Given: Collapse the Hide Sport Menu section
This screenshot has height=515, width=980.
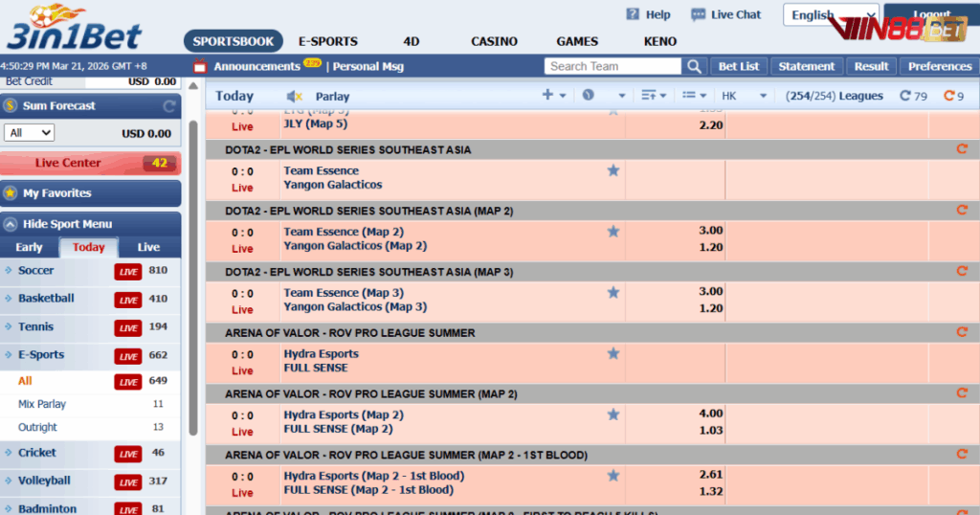Looking at the screenshot, I should (x=91, y=224).
